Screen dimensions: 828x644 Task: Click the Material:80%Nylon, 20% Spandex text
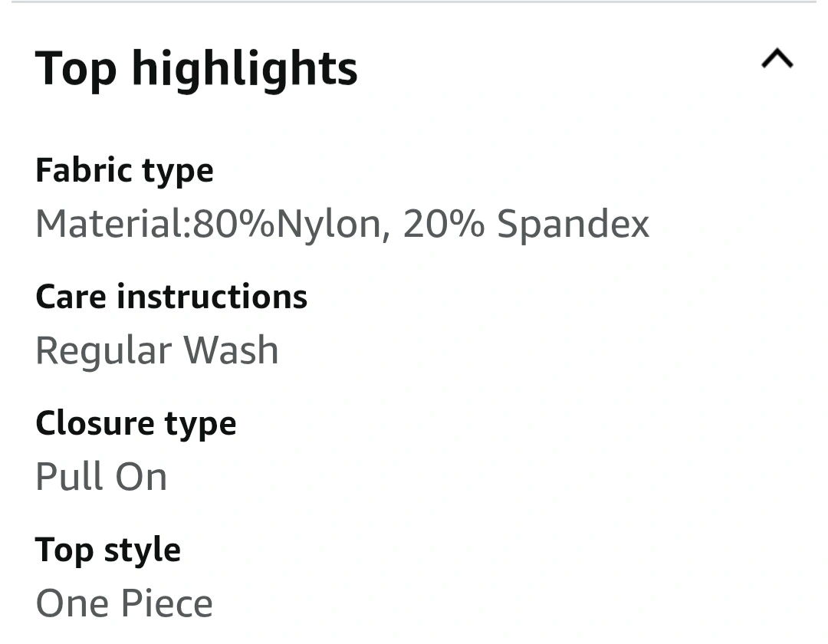pos(342,224)
